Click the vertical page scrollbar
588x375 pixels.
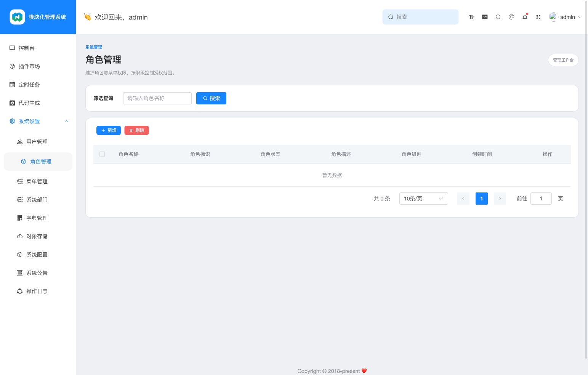(x=586, y=179)
